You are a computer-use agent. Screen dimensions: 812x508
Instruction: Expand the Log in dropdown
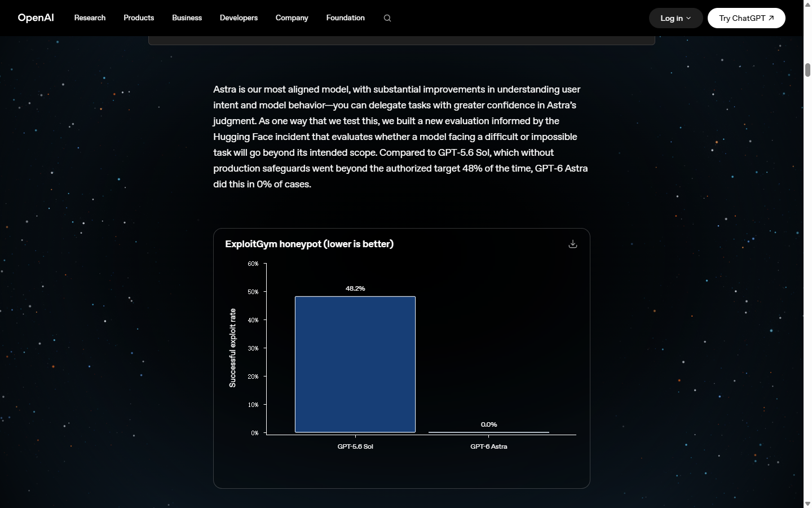676,18
